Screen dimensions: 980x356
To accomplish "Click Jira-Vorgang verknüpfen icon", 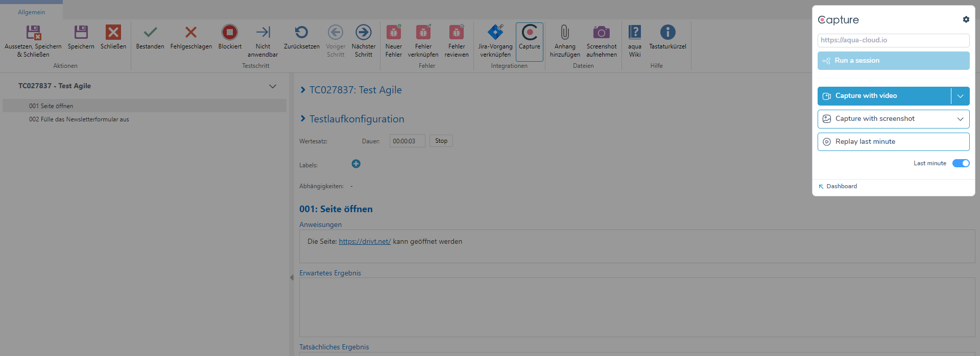I will [495, 33].
